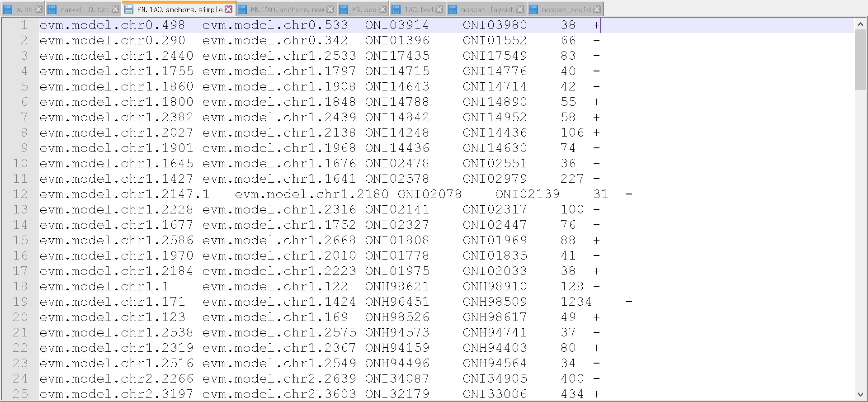Screen dimensions: 868x402
Task: Click line number 25 in the margin
Action: [20, 394]
